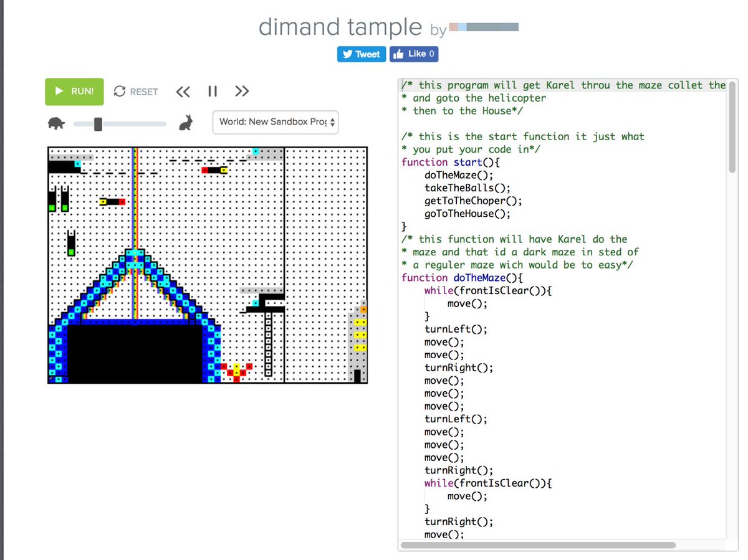Click the speed slider handle
Viewport: 748px width, 560px height.
click(x=98, y=124)
